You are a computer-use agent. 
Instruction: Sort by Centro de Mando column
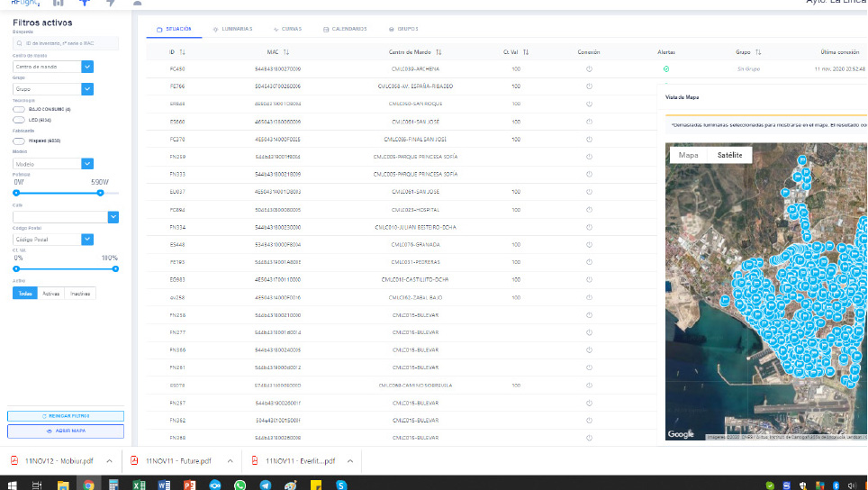click(x=439, y=52)
